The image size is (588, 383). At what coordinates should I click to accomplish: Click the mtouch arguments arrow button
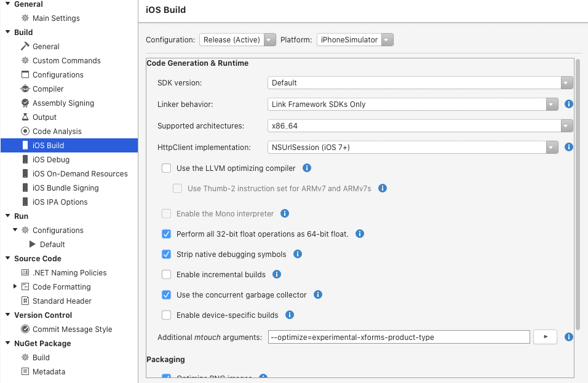click(546, 337)
